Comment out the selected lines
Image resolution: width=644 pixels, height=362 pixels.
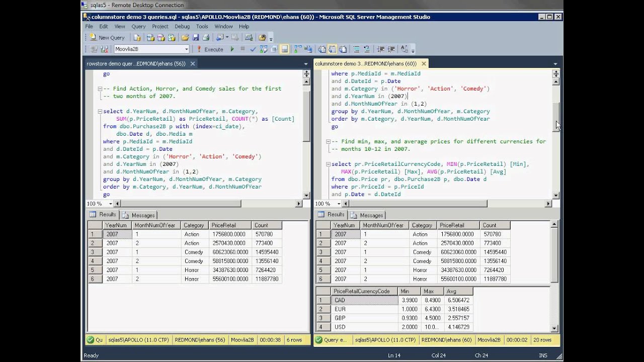click(x=356, y=49)
